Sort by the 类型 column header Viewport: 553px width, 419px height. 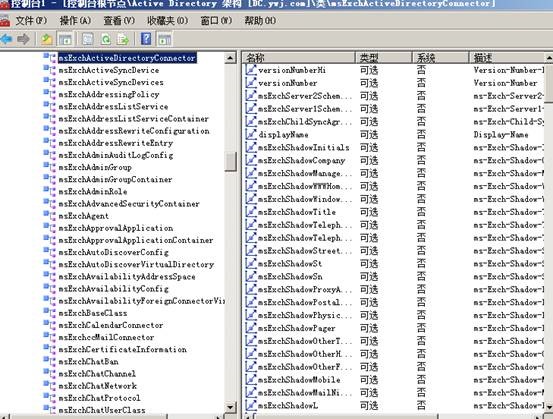pyautogui.click(x=384, y=57)
